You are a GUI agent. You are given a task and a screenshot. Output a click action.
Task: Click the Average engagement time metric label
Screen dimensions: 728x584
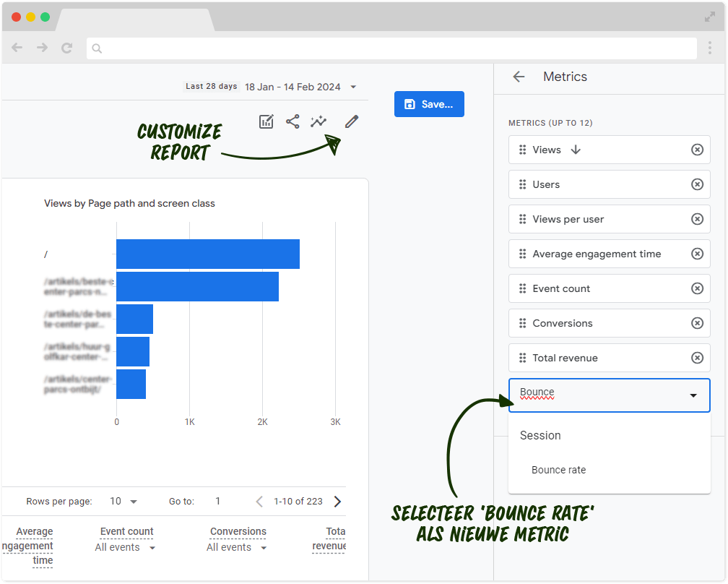597,254
